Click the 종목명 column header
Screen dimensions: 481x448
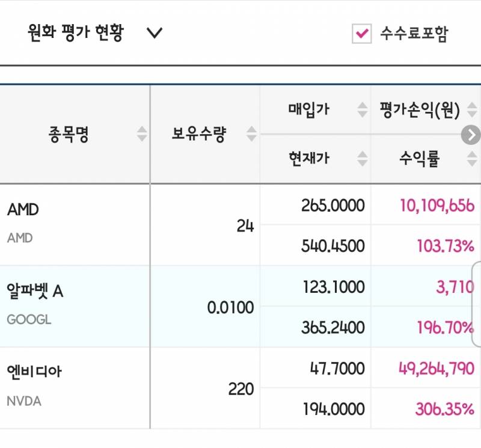click(x=69, y=135)
